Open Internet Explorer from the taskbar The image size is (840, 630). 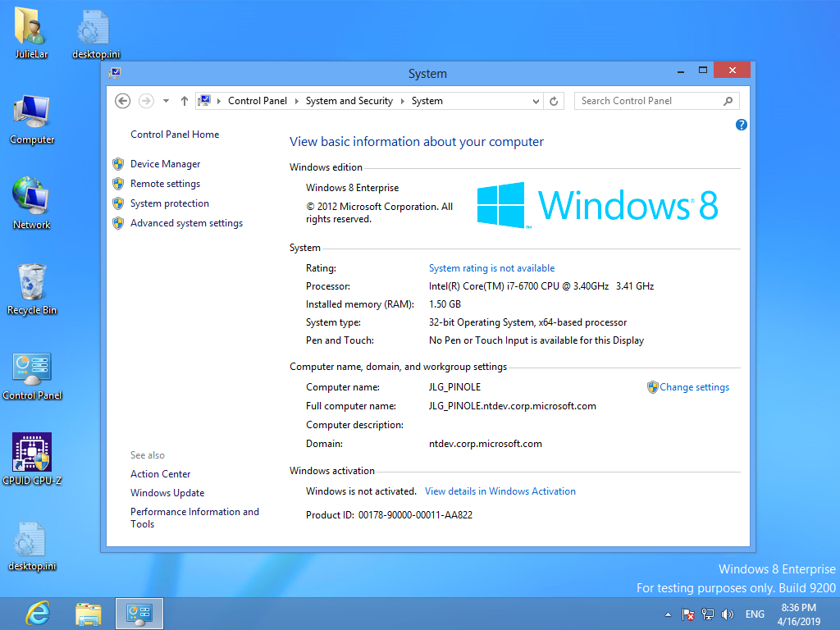[38, 614]
